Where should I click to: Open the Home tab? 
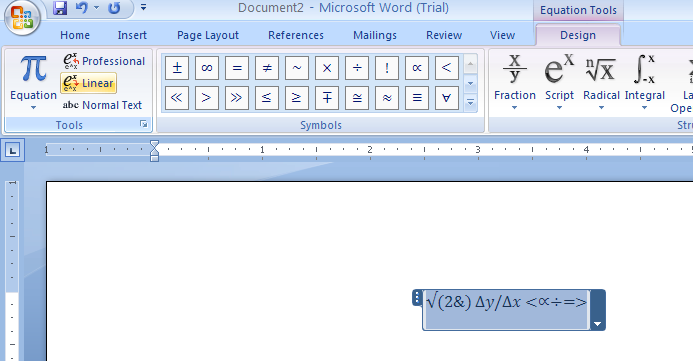75,35
